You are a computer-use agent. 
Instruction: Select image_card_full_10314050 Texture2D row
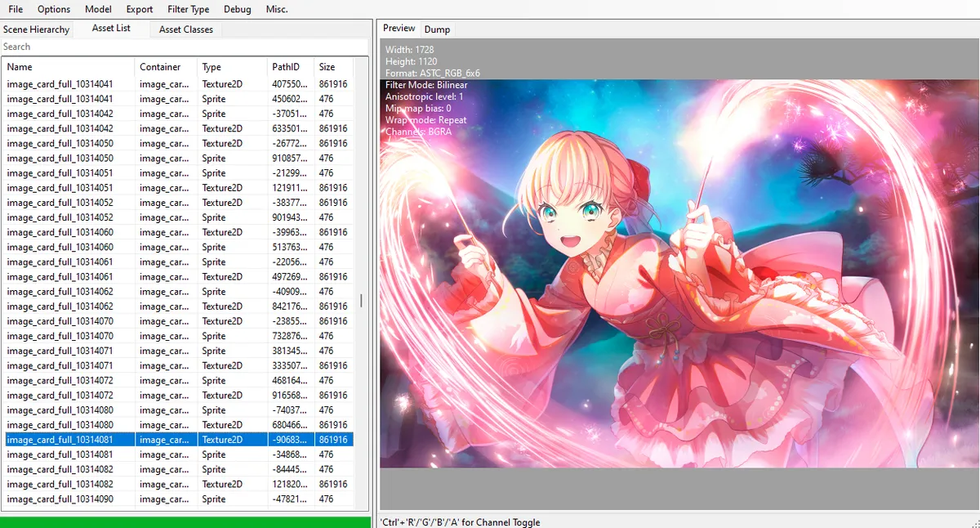click(178, 143)
